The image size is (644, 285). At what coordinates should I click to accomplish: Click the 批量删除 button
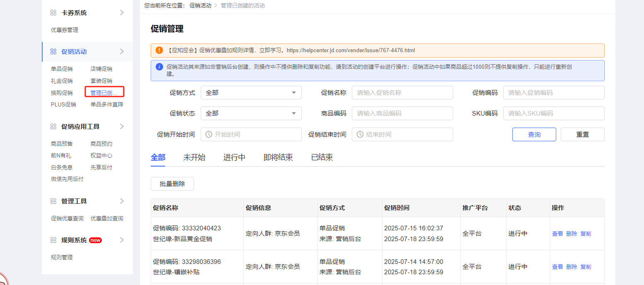tap(172, 184)
